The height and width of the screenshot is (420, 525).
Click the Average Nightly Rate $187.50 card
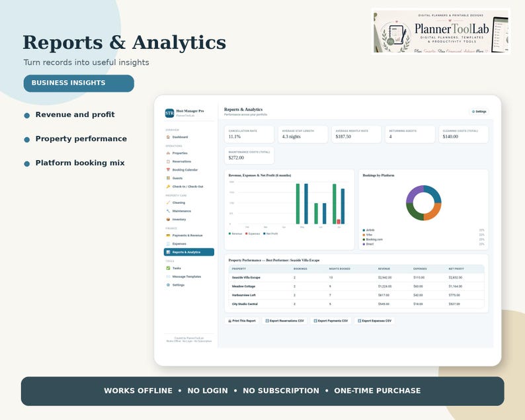(356, 134)
